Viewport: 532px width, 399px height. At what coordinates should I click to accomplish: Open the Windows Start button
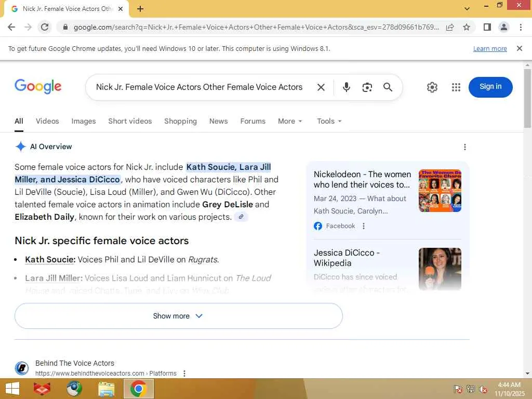(x=12, y=389)
